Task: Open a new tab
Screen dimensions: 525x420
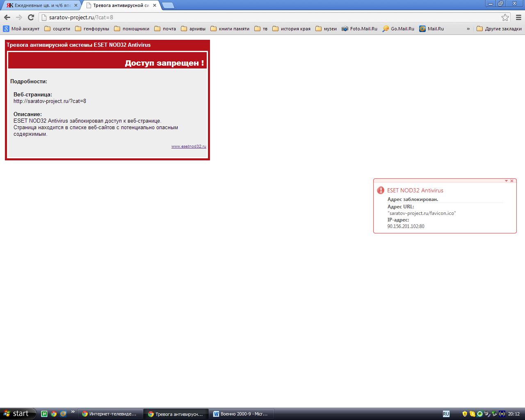Action: pos(168,5)
